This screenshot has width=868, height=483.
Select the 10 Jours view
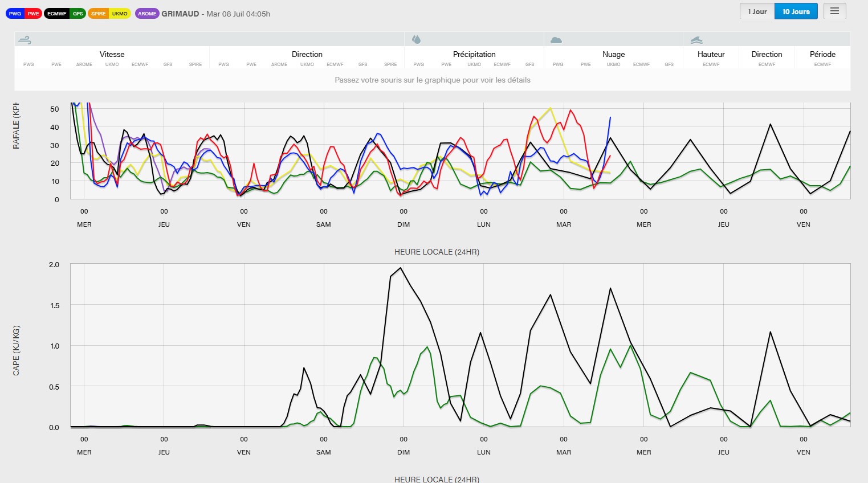click(796, 11)
